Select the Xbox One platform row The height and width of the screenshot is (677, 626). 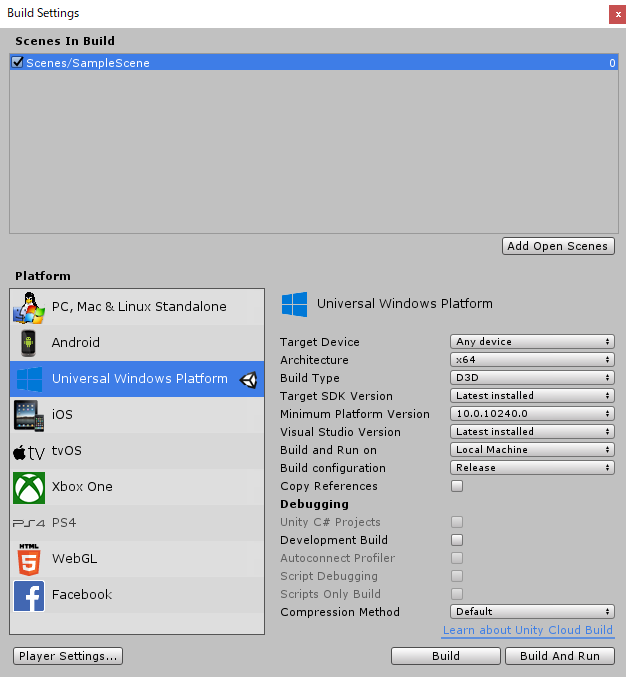pyautogui.click(x=137, y=487)
